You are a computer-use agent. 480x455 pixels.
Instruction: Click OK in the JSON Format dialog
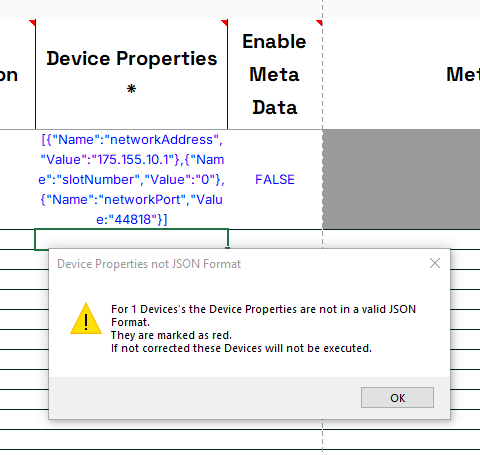tap(397, 397)
